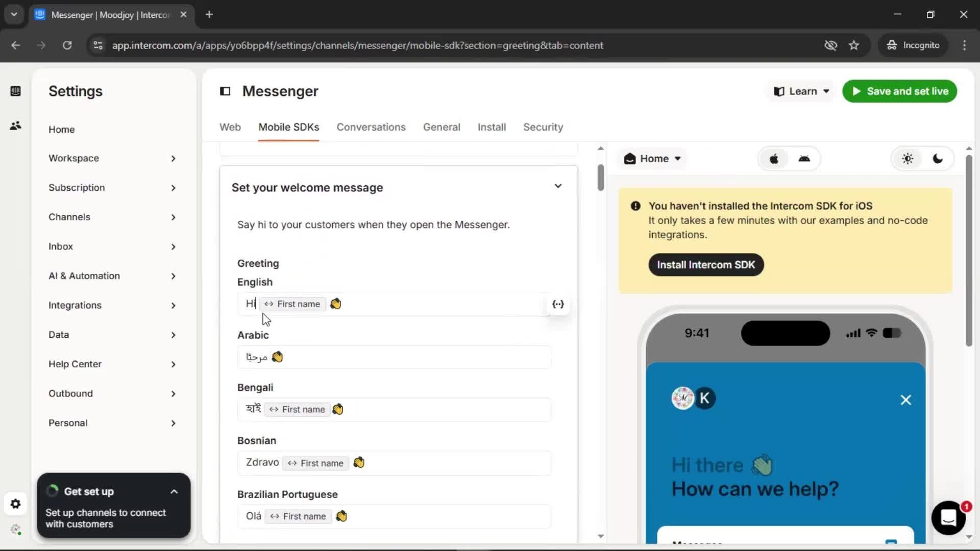
Task: Open the Security tab
Action: click(543, 127)
